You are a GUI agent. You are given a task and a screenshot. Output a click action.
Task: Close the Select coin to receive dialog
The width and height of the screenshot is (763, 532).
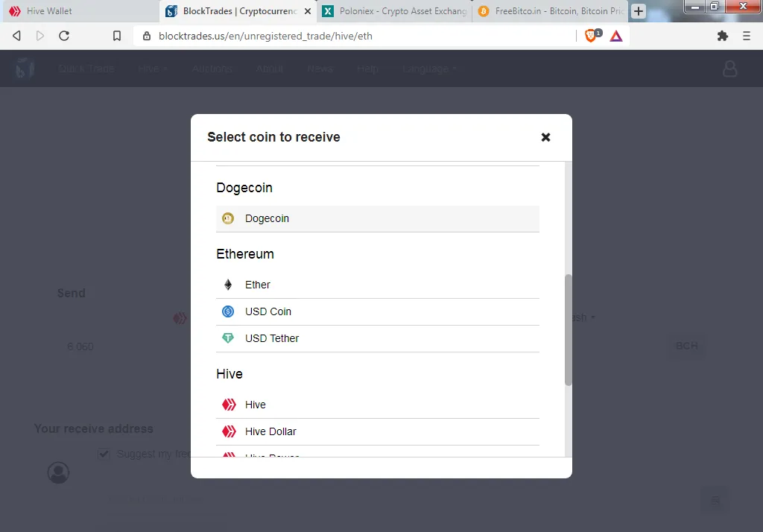[545, 137]
